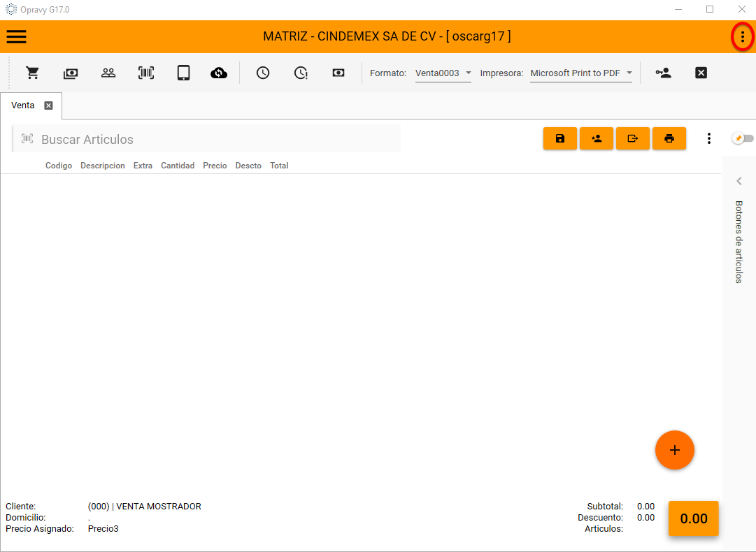
Task: Click the tablet device icon
Action: (x=183, y=73)
